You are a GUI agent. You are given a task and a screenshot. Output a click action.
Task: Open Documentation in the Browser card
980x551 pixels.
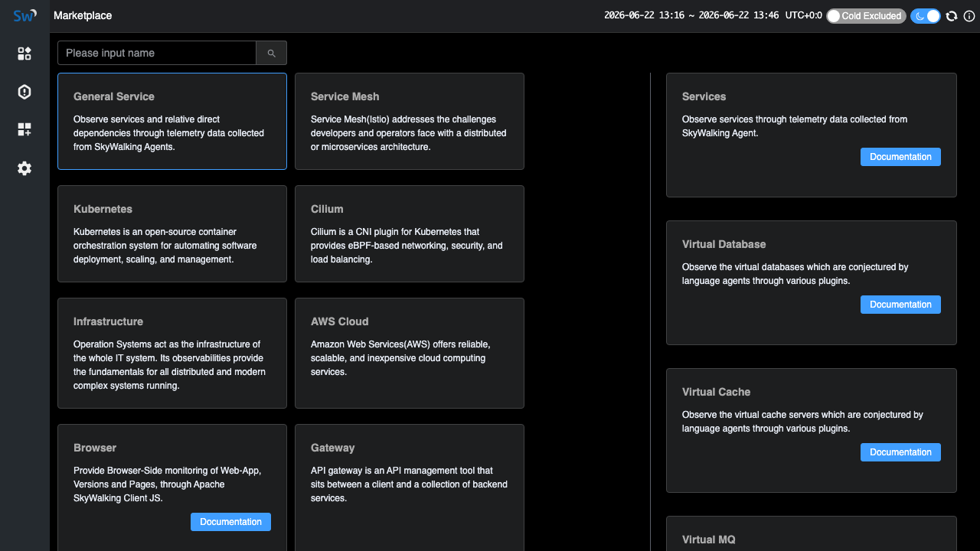coord(230,522)
